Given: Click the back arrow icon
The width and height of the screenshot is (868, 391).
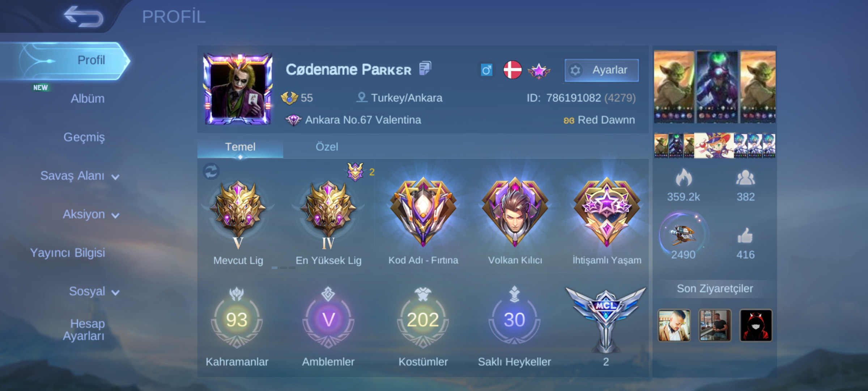Looking at the screenshot, I should (x=84, y=16).
